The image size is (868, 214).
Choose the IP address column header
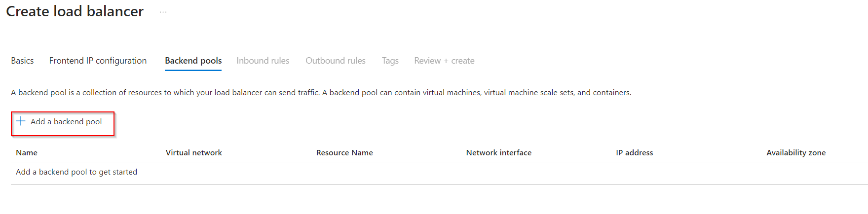click(635, 153)
